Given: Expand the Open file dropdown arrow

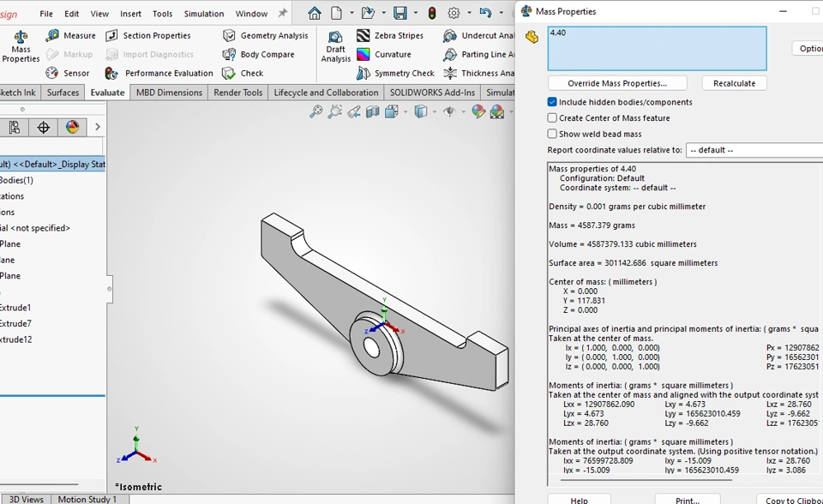Looking at the screenshot, I should click(384, 13).
